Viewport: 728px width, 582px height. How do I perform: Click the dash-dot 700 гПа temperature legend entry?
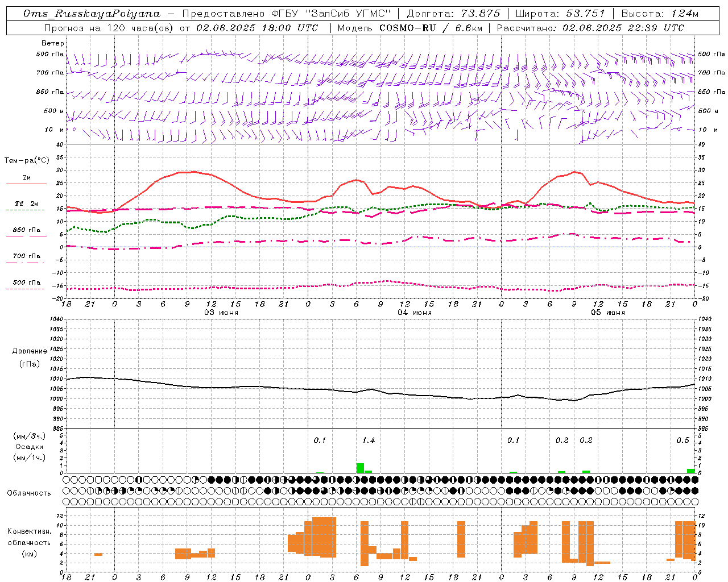click(x=26, y=259)
